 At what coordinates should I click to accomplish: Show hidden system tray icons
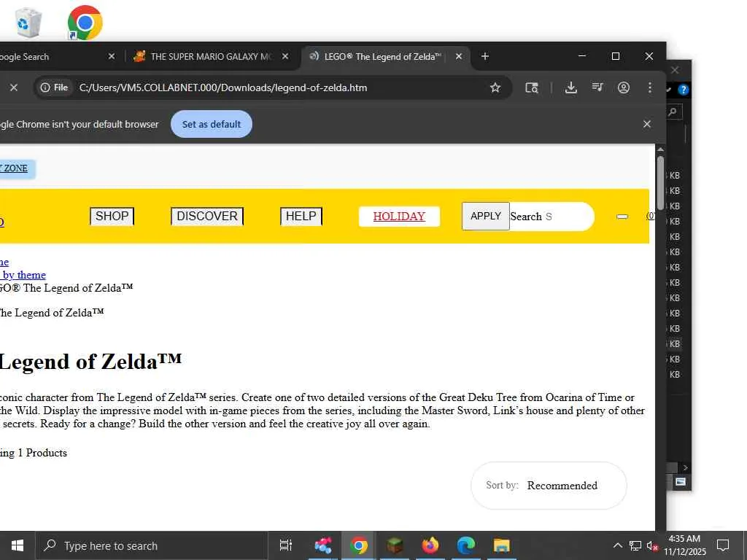617,545
